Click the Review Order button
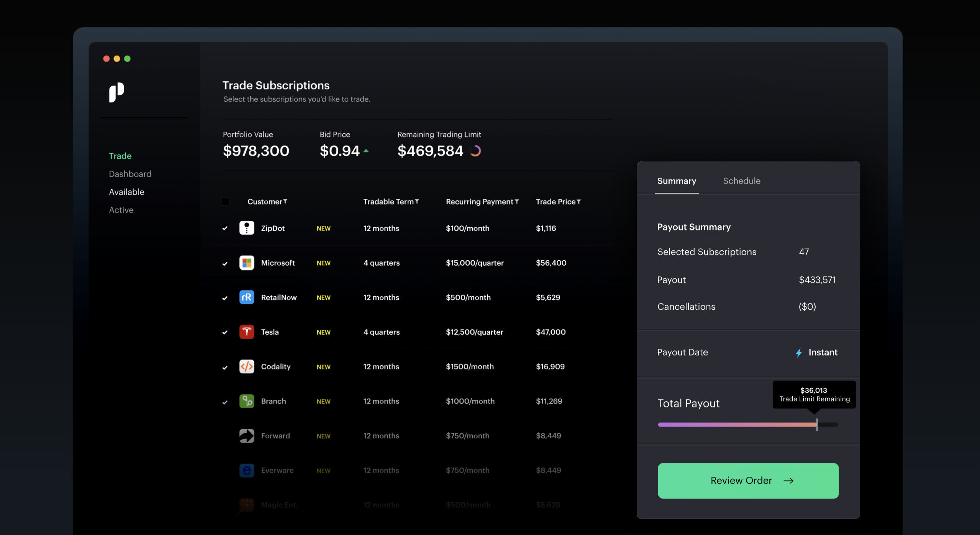Image resolution: width=980 pixels, height=535 pixels. click(x=748, y=481)
